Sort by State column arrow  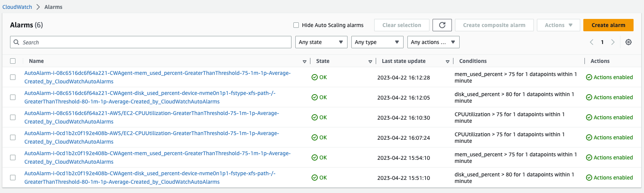[370, 61]
